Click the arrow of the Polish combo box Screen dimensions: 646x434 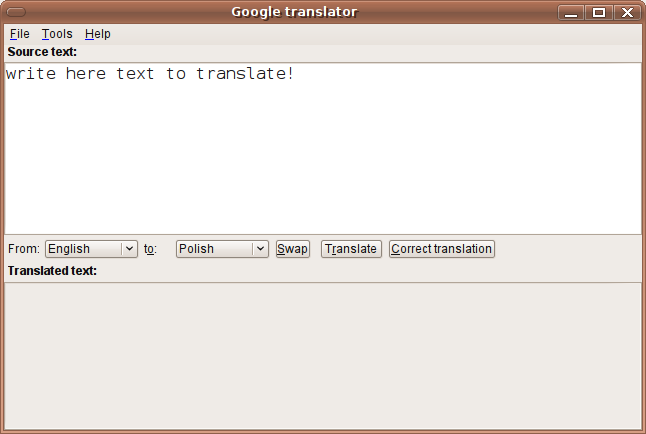click(x=260, y=249)
